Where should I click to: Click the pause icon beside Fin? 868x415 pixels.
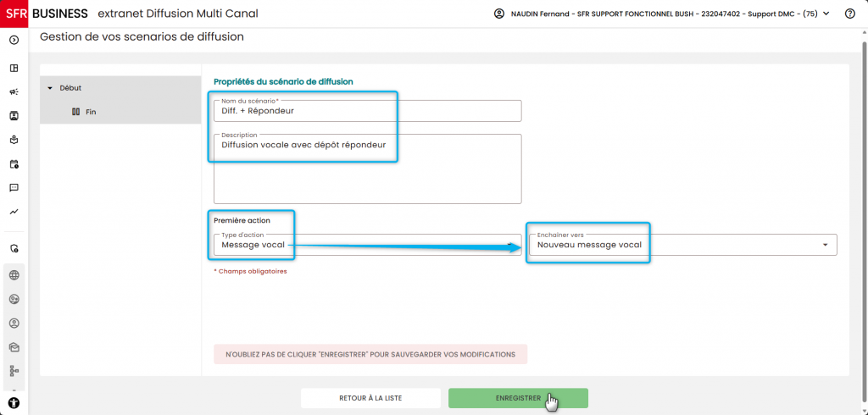(x=76, y=112)
